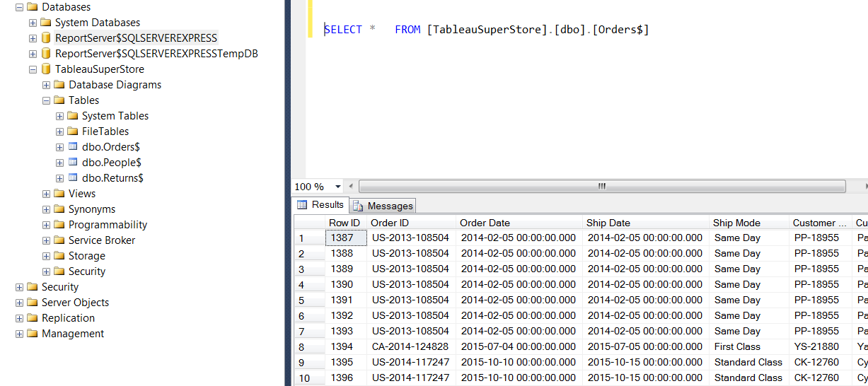Image resolution: width=868 pixels, height=386 pixels.
Task: Click the Order ID cell CA-2014-124828
Action: coord(410,346)
